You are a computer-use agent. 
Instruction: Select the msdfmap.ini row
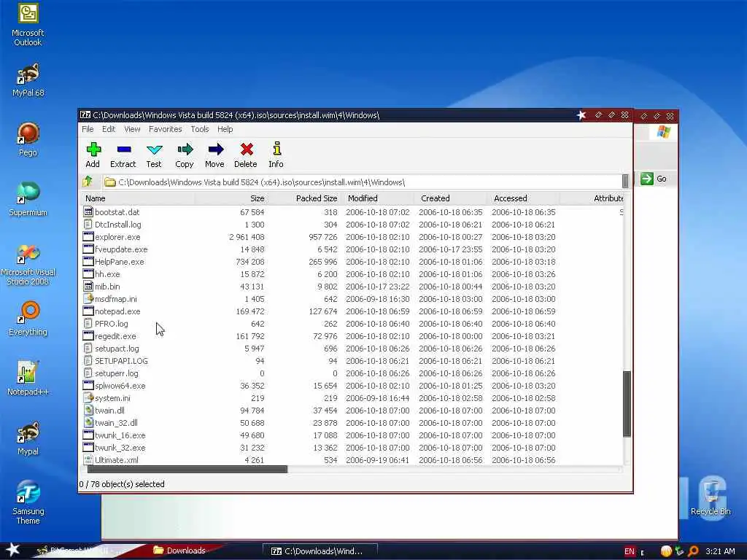point(352,298)
